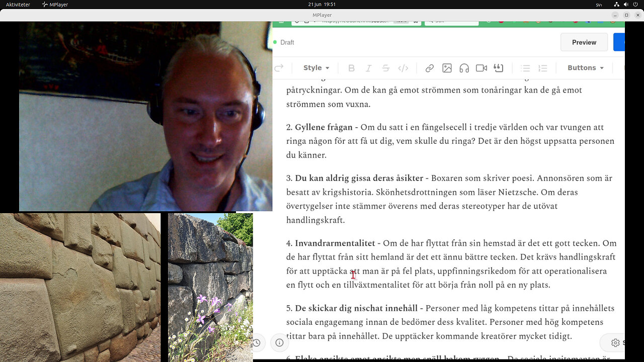The width and height of the screenshot is (644, 362).
Task: Toggle Strikethrough formatting
Action: pos(385,68)
